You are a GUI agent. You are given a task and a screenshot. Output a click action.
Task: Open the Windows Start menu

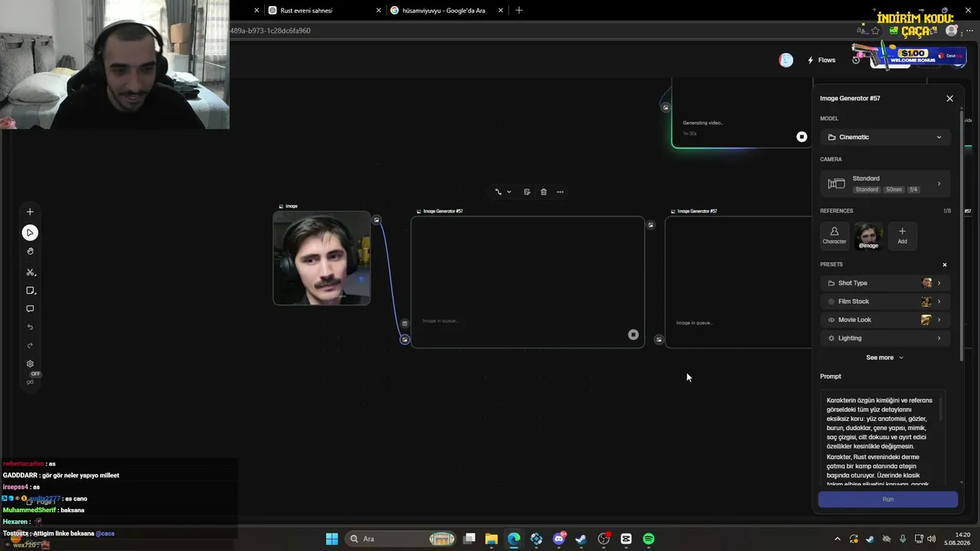(332, 539)
